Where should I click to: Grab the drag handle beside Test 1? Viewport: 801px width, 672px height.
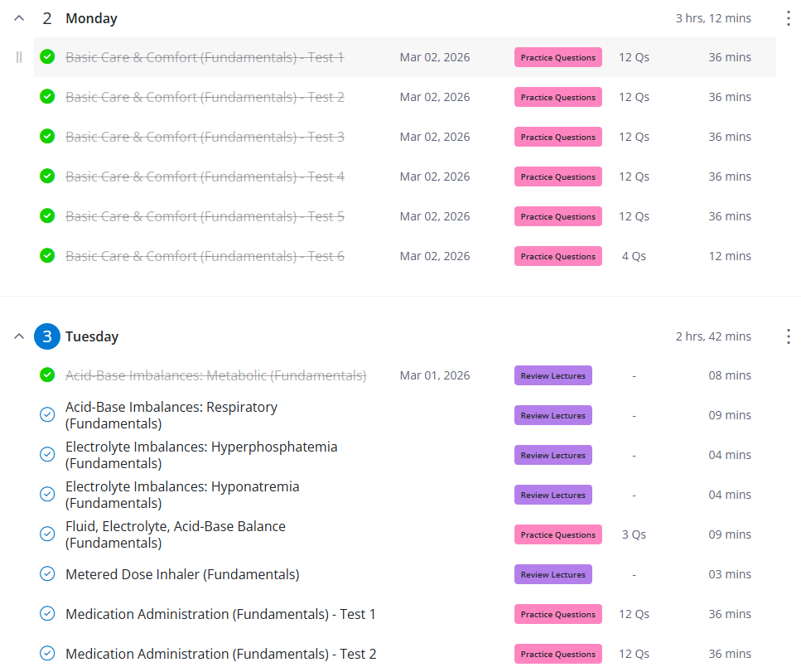coord(19,57)
